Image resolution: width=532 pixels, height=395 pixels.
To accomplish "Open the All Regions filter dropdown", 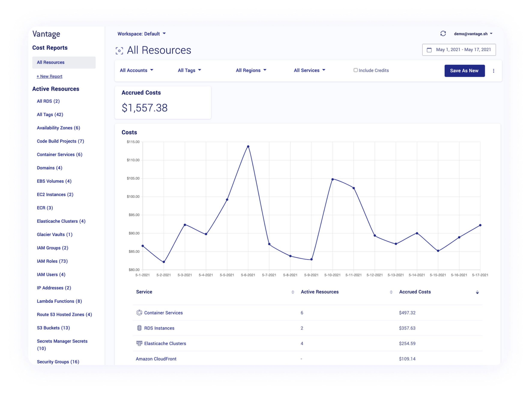I will [251, 70].
